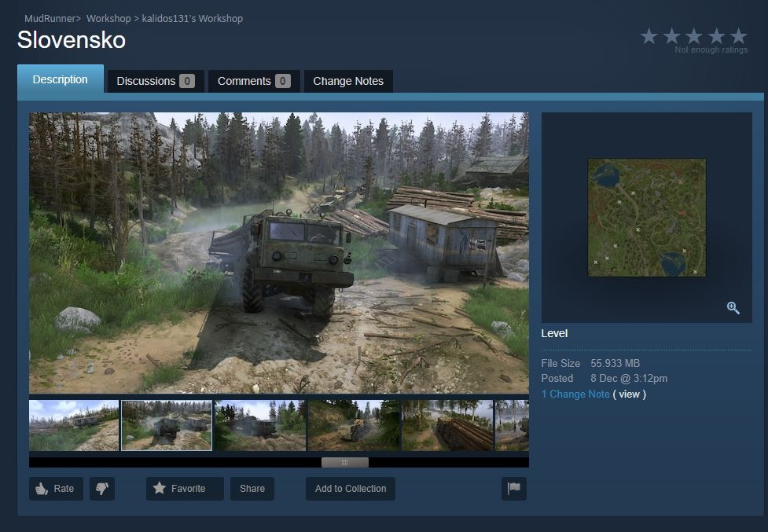768x532 pixels.
Task: Select the fourth screenshot thumbnail
Action: click(354, 425)
